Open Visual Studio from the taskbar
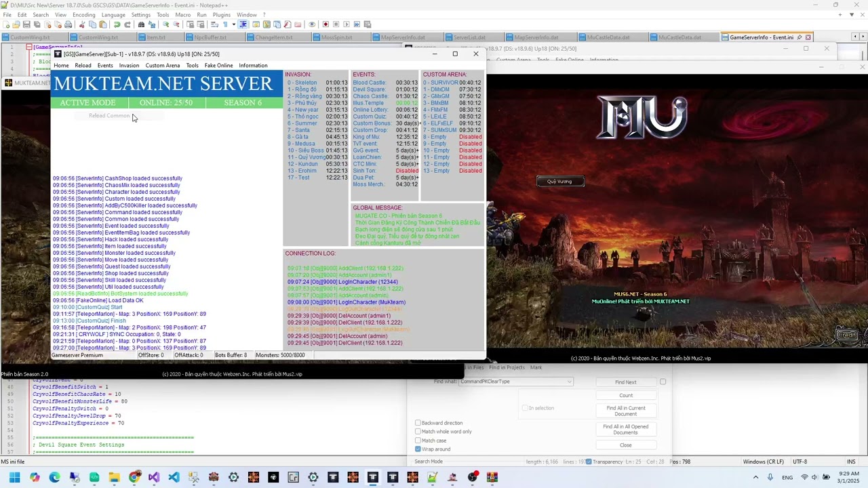Image resolution: width=868 pixels, height=488 pixels. 154,477
